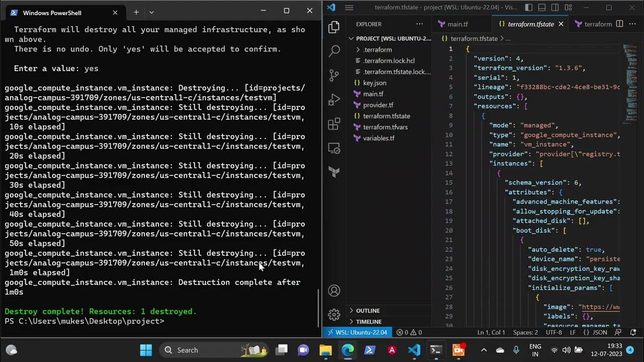Screen dimensions: 644x362
Task: Click the taskbar Search box
Action: pos(213,350)
